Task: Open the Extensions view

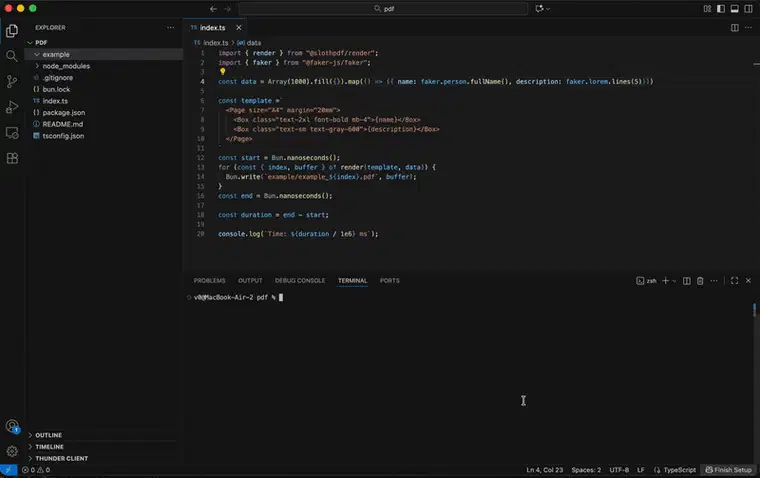Action: coord(12,158)
